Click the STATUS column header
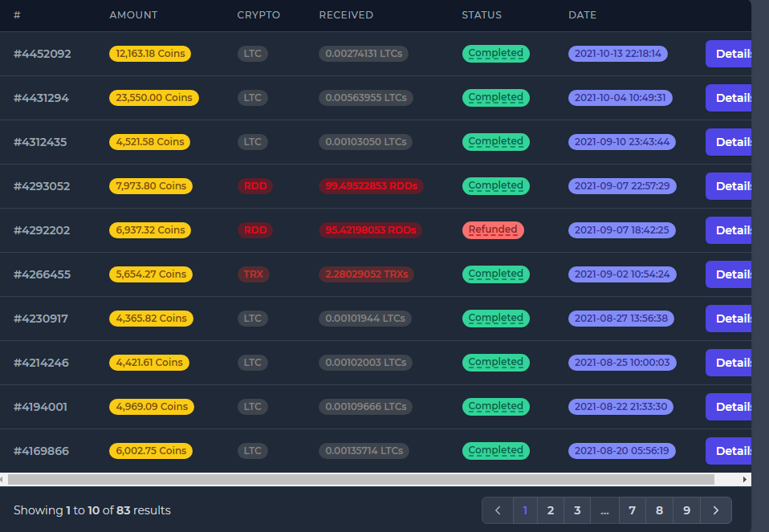 point(482,15)
